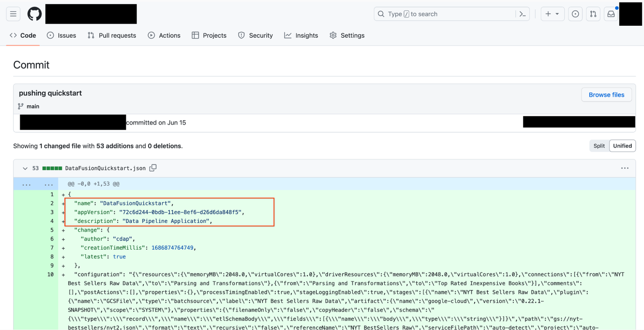Screen dimensions: 644x330
Task: Click the "latest": true line
Action: pyautogui.click(x=103, y=256)
